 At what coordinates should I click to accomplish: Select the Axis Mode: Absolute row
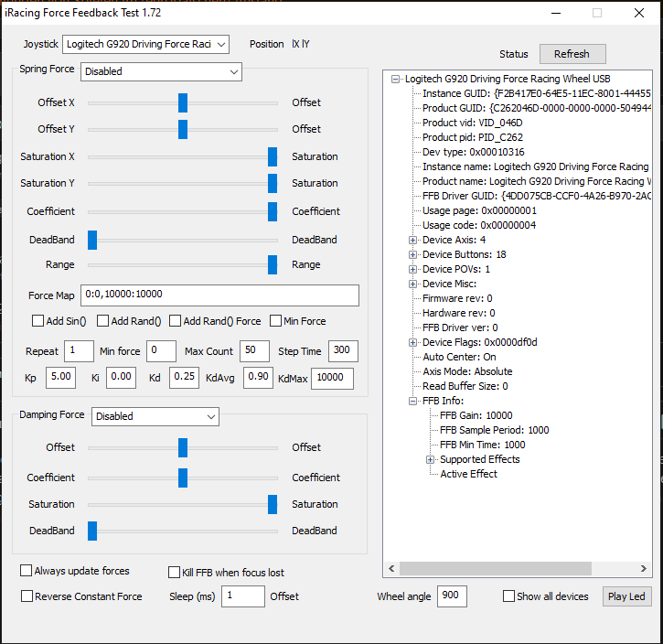[467, 371]
